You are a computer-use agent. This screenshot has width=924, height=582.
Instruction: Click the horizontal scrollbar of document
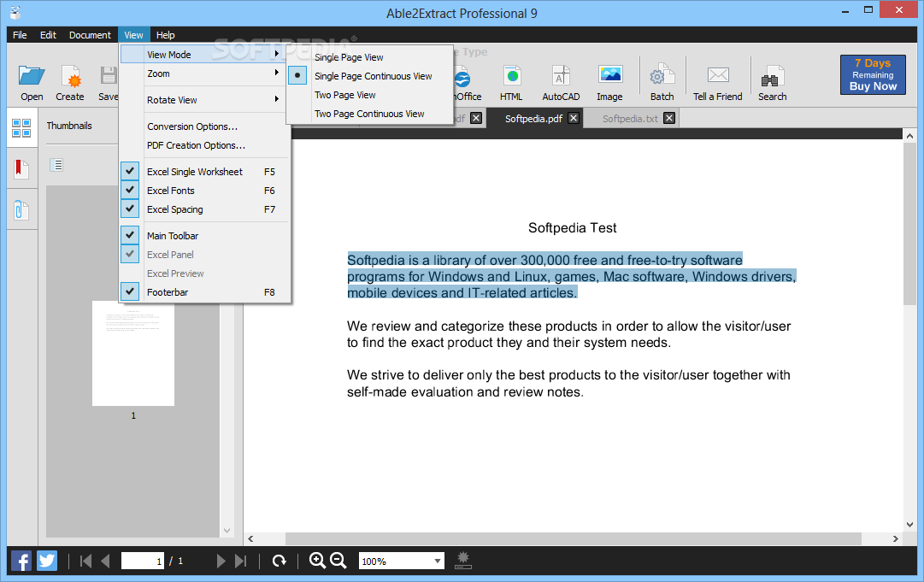pos(573,538)
